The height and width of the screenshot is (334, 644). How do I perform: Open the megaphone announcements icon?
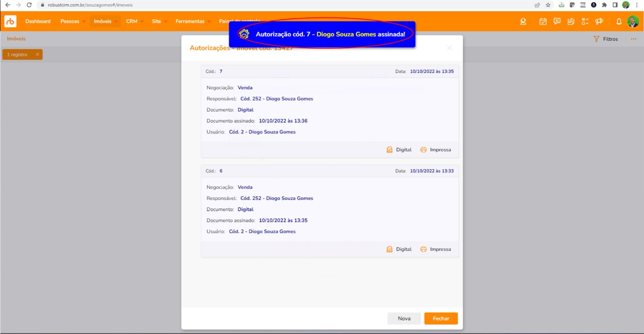(599, 21)
